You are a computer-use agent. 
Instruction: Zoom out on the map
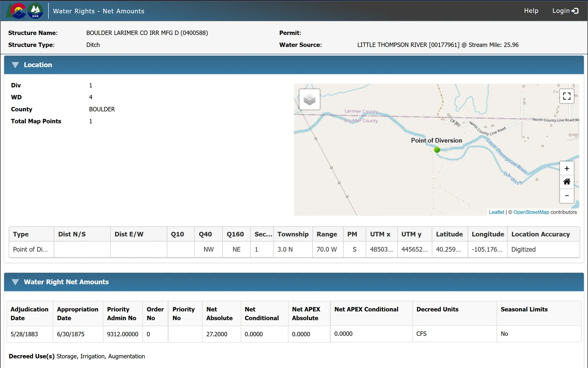coord(567,195)
